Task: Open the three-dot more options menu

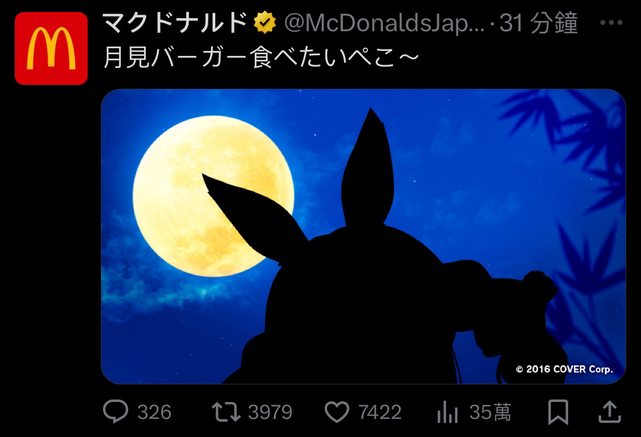Action: click(x=611, y=23)
